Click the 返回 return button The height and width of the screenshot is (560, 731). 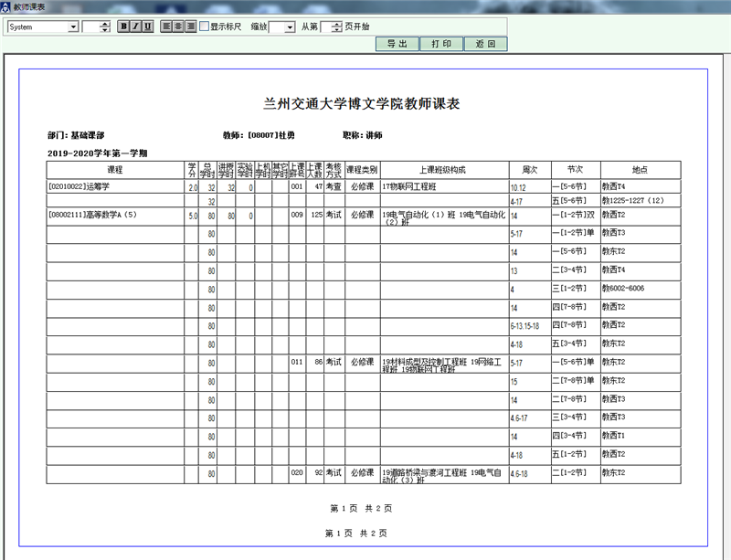point(485,44)
